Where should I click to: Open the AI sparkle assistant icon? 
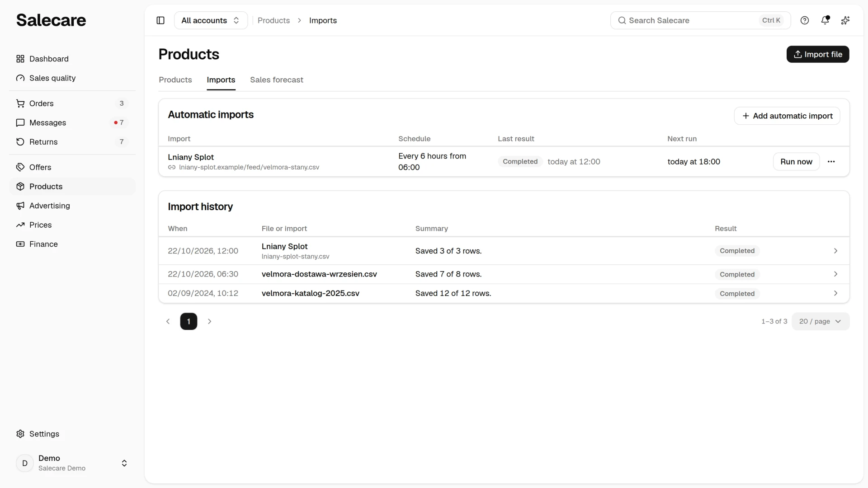(x=845, y=20)
